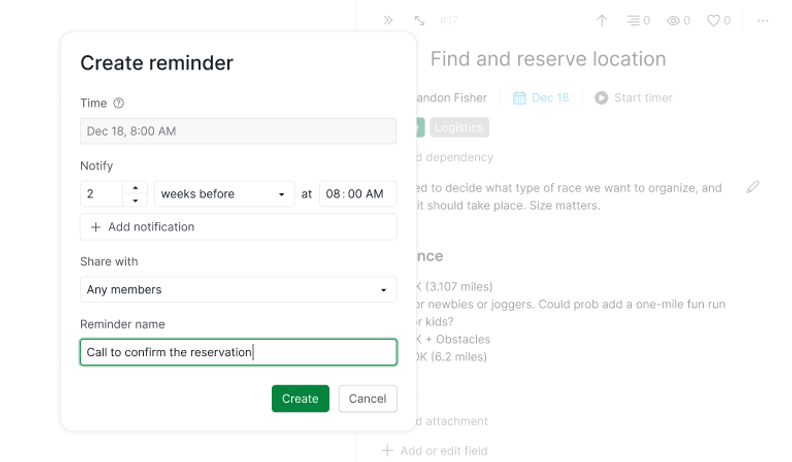Click the '(3.107 miles)' list text
Viewport: 792px width, 462px height.
[x=459, y=287]
